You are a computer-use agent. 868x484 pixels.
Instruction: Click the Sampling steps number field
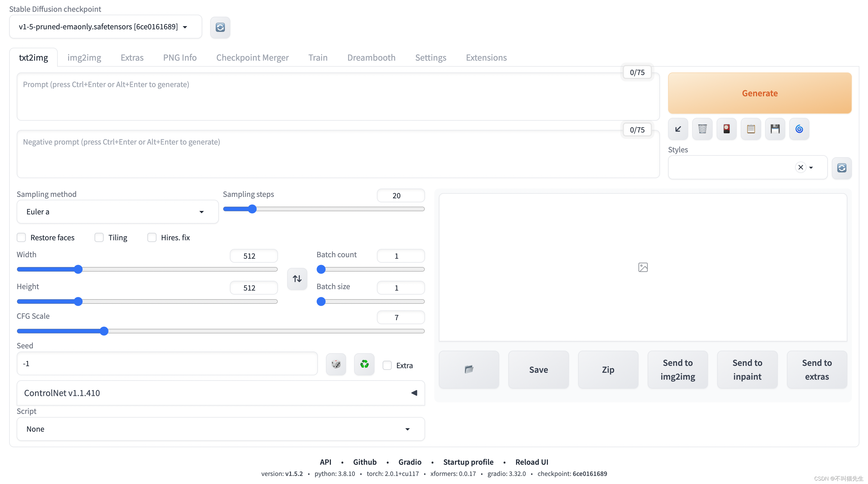click(x=401, y=196)
